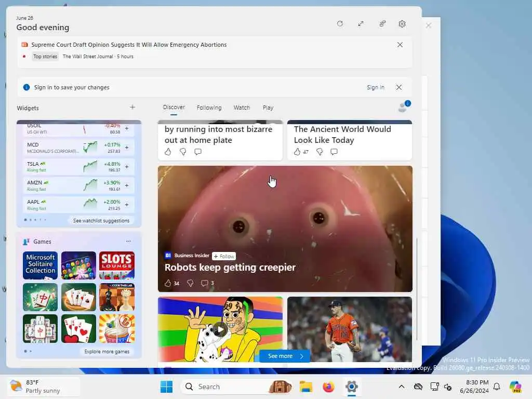The height and width of the screenshot is (399, 532).
Task: Add MCD stock to watchlist
Action: (x=127, y=148)
